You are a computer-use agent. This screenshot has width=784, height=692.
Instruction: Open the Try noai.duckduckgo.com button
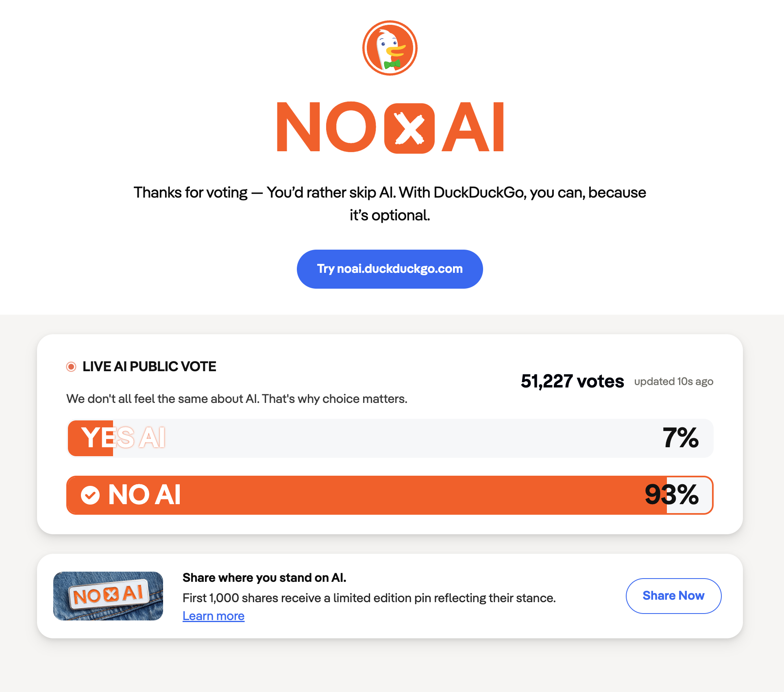tap(390, 269)
